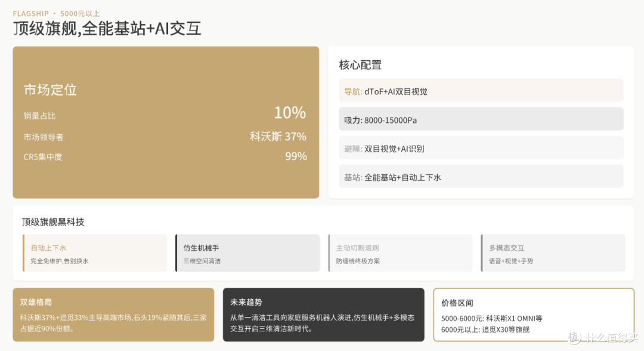
Task: Click the 市场领导者 label
Action: [44, 137]
